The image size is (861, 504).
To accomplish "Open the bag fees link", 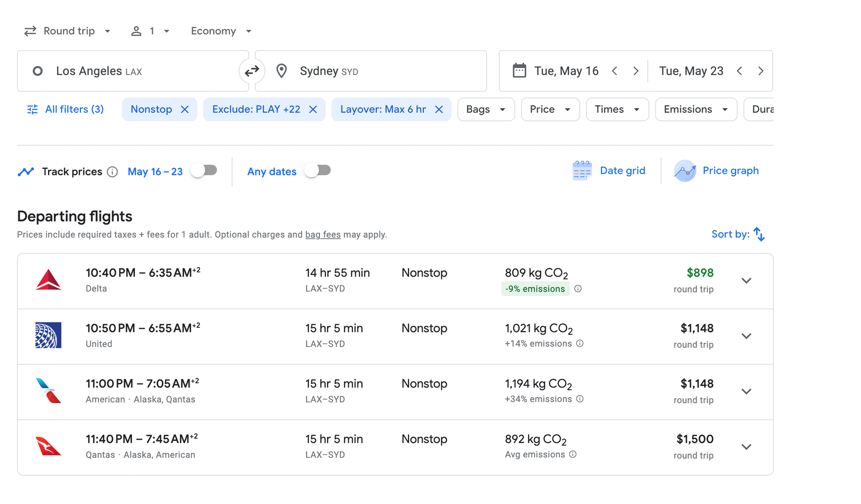I will coord(322,234).
